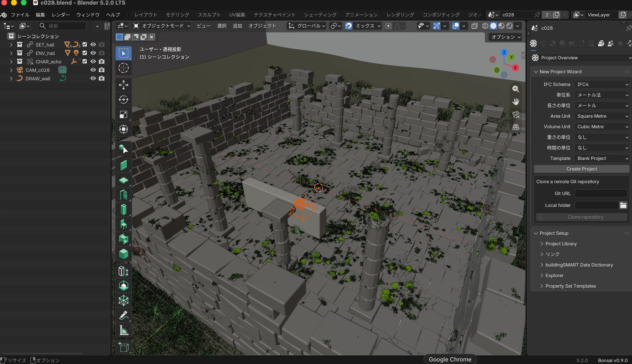The image size is (632, 364).
Task: Click the red X axis gizmo ball
Action: (x=515, y=68)
